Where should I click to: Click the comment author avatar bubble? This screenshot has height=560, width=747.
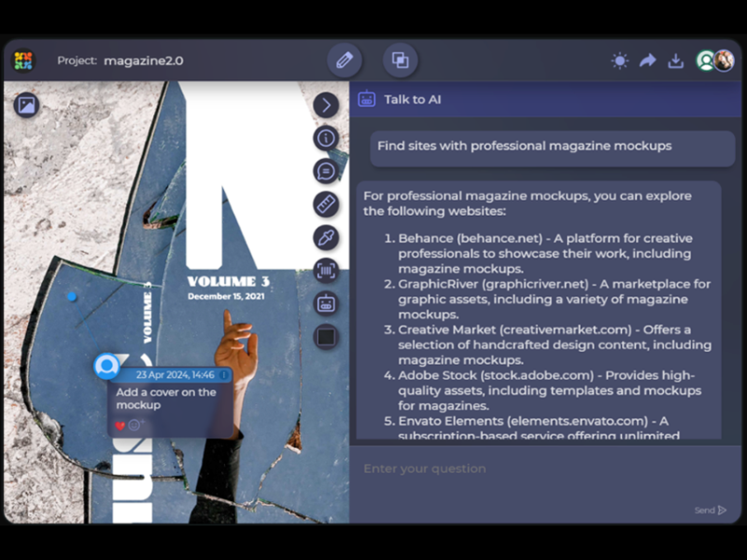[x=106, y=366]
